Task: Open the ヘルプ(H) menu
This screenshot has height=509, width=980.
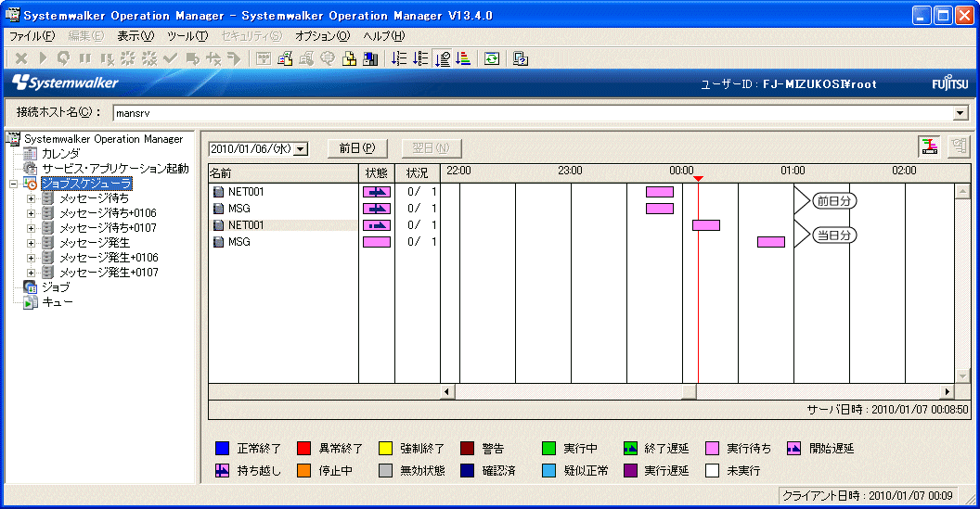Action: click(x=384, y=36)
